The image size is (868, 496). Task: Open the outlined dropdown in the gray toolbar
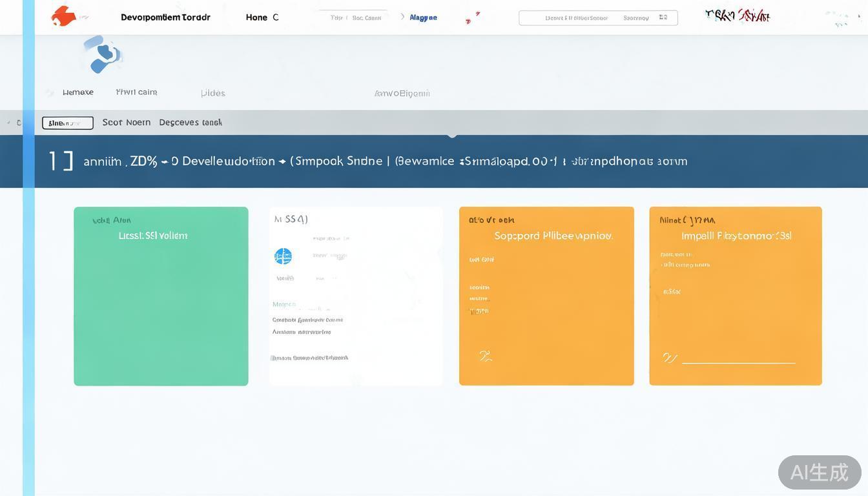[x=68, y=123]
